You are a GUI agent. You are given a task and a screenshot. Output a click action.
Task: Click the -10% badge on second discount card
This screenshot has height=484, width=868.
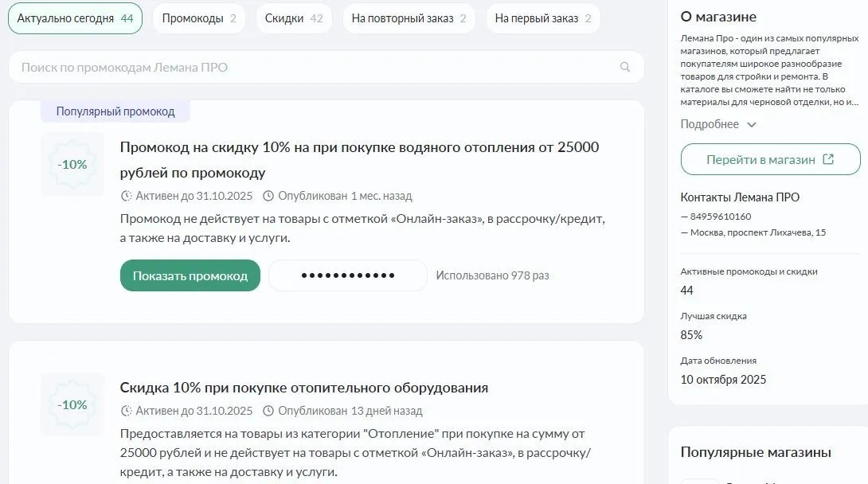[72, 404]
